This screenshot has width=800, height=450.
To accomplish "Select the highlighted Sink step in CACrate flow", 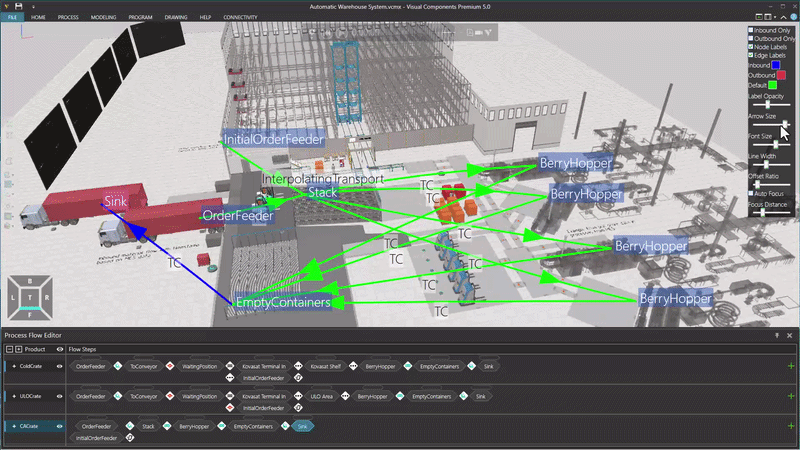I will point(303,426).
